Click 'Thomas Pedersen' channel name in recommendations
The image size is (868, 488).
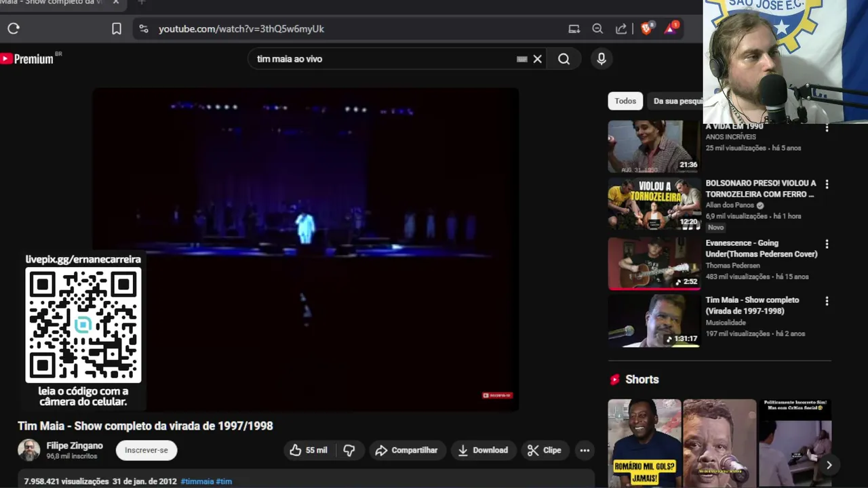tap(732, 266)
